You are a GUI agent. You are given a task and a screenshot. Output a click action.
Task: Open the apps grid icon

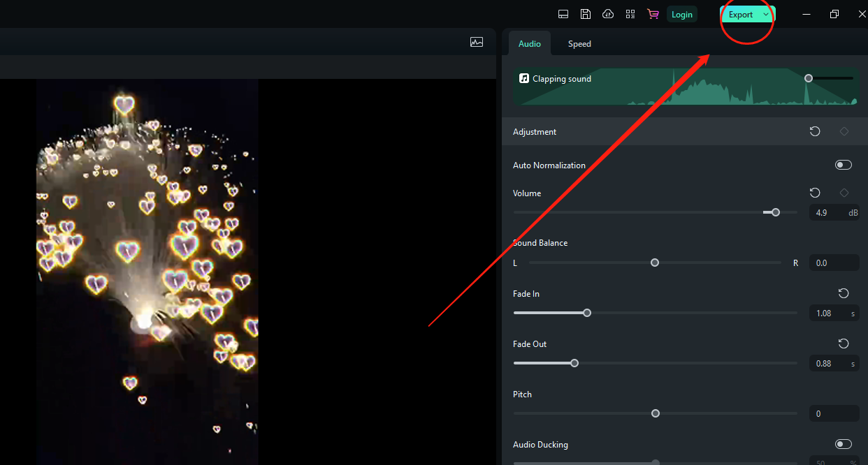[630, 14]
